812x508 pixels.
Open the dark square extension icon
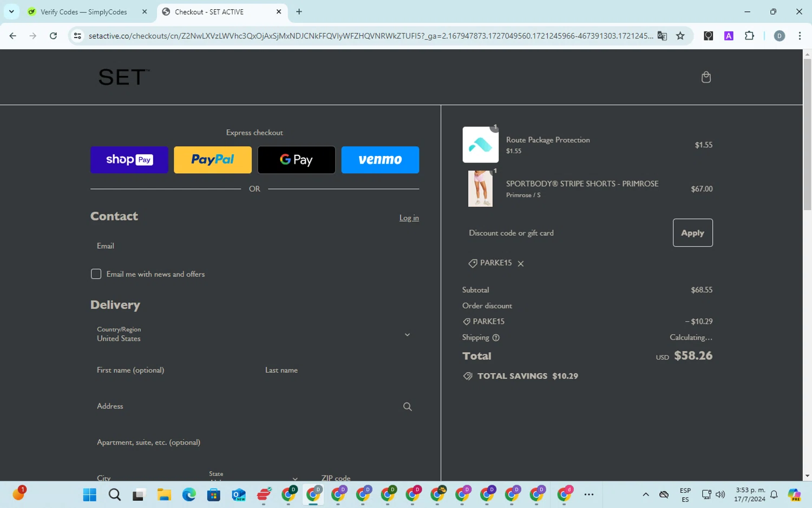pyautogui.click(x=708, y=36)
